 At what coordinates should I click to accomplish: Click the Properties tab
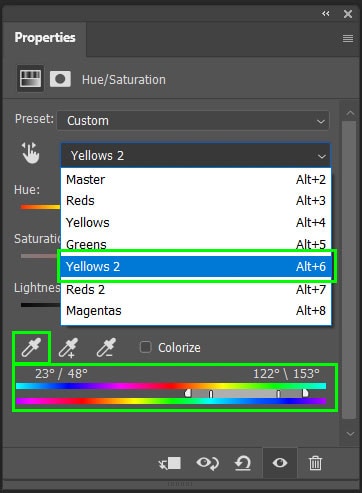coord(45,38)
